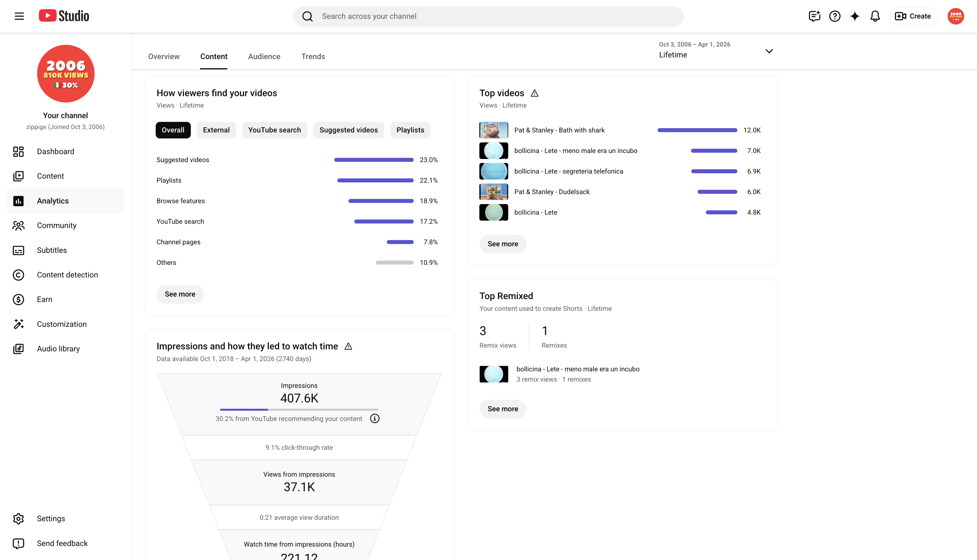Click bollicina - Lete - meno male 7.0K title
The image size is (977, 560).
pyautogui.click(x=576, y=151)
